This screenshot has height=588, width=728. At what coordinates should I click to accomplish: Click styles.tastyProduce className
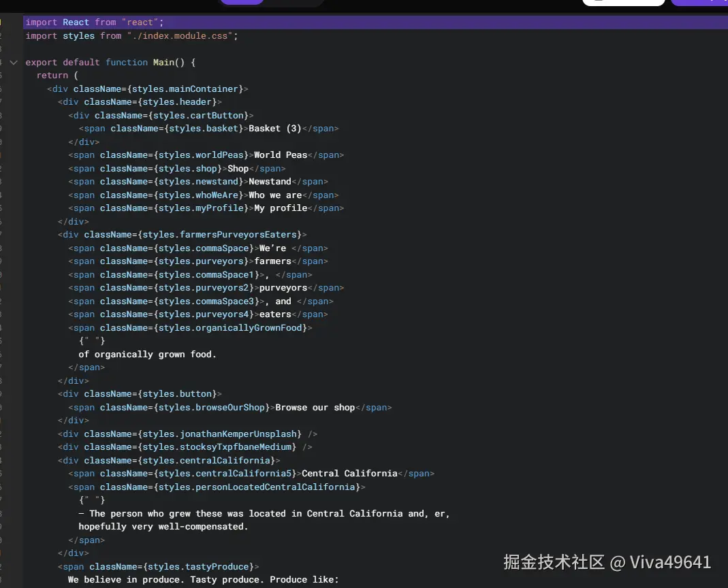click(198, 567)
